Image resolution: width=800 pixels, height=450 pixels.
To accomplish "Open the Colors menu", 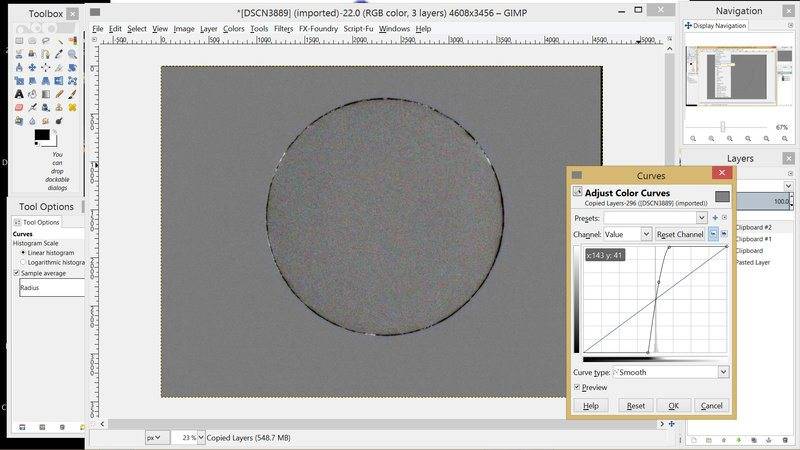I will tap(234, 29).
